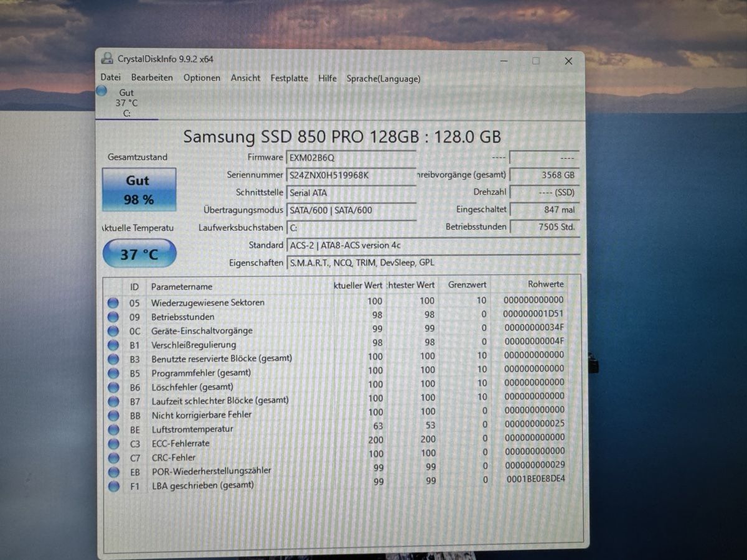Click status circle of row 09 Betriebsstunden

(113, 317)
